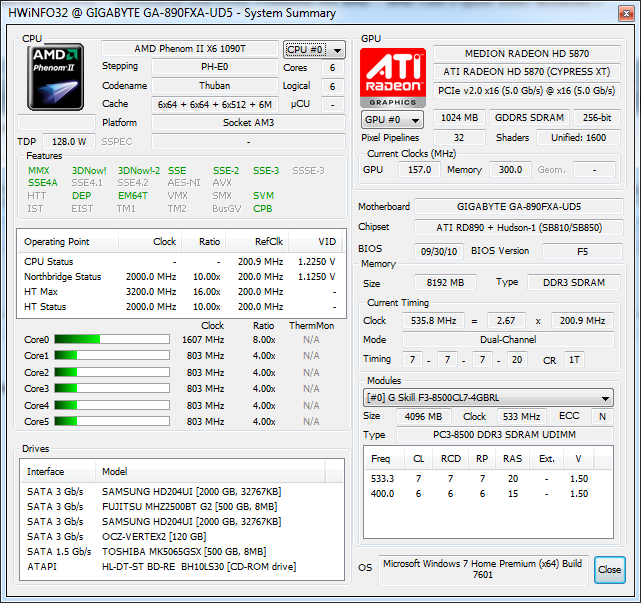Click the ATI RADEON HD 5870 (CYPRESS XT) field
Viewport: 641px width, 603px height.
(527, 72)
